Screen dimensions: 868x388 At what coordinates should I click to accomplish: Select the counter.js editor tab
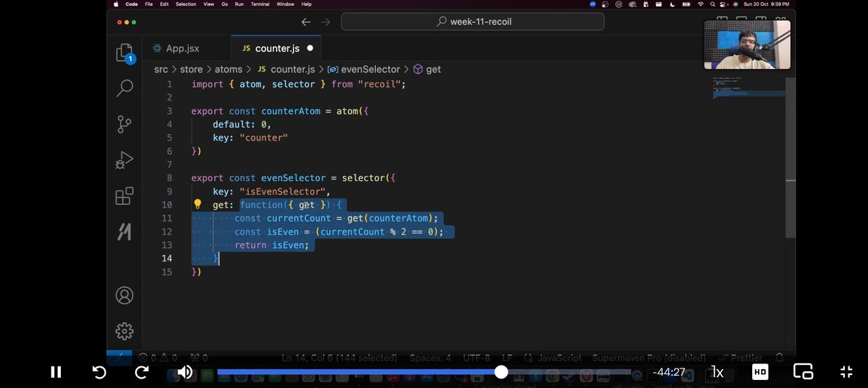pyautogui.click(x=277, y=48)
